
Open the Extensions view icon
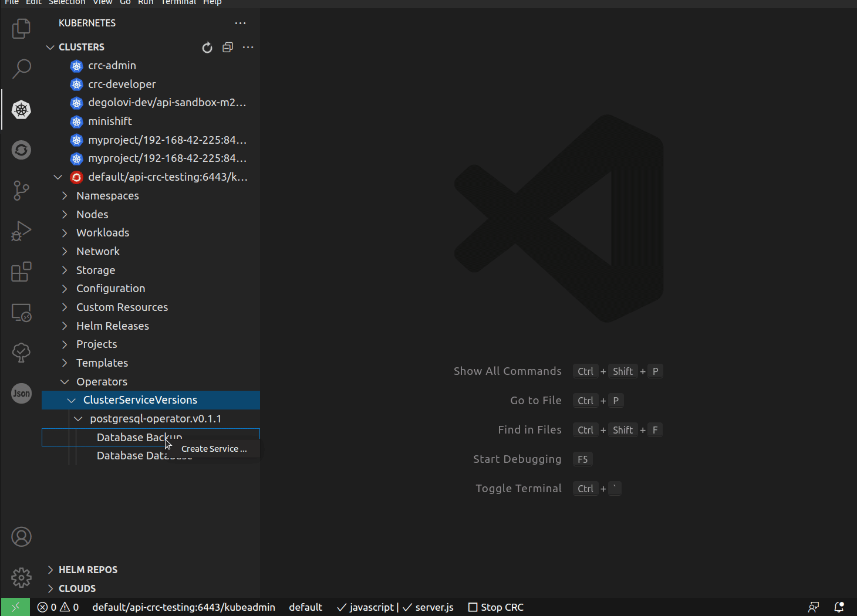(21, 272)
